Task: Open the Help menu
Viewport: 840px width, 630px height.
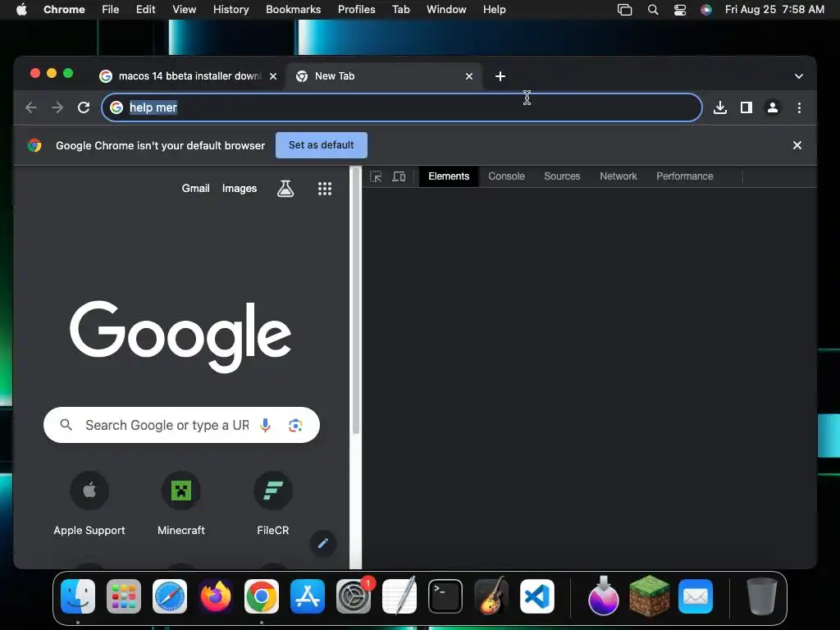Action: coord(494,10)
